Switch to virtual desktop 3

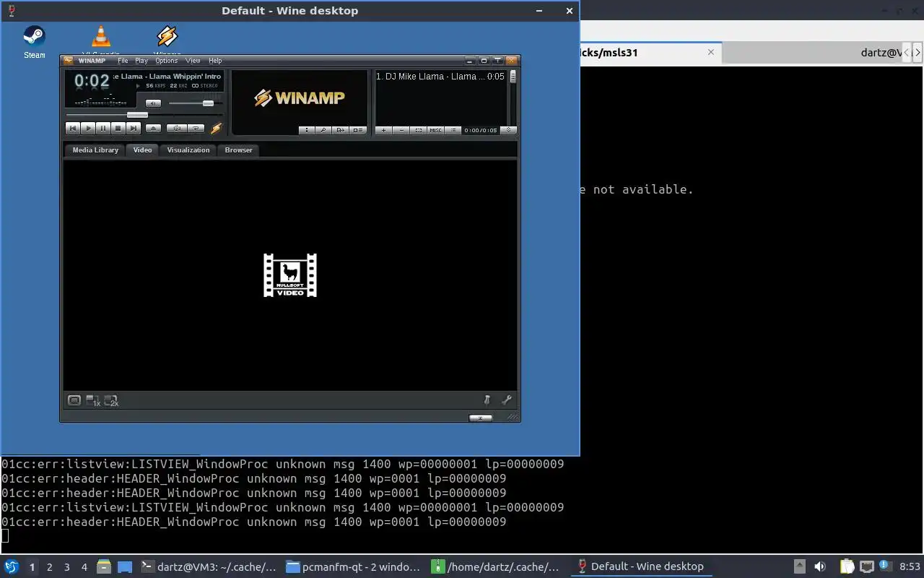67,567
